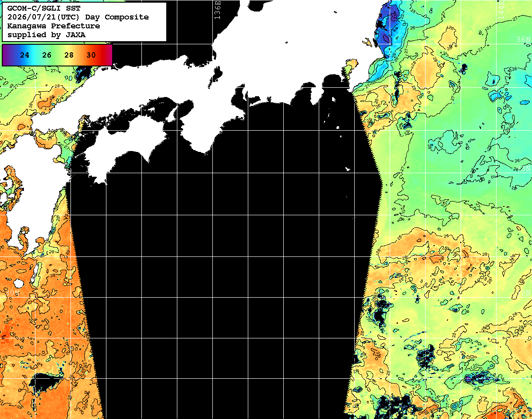Click the purple end of temperature colorbar
532x419 pixels.
pyautogui.click(x=6, y=55)
